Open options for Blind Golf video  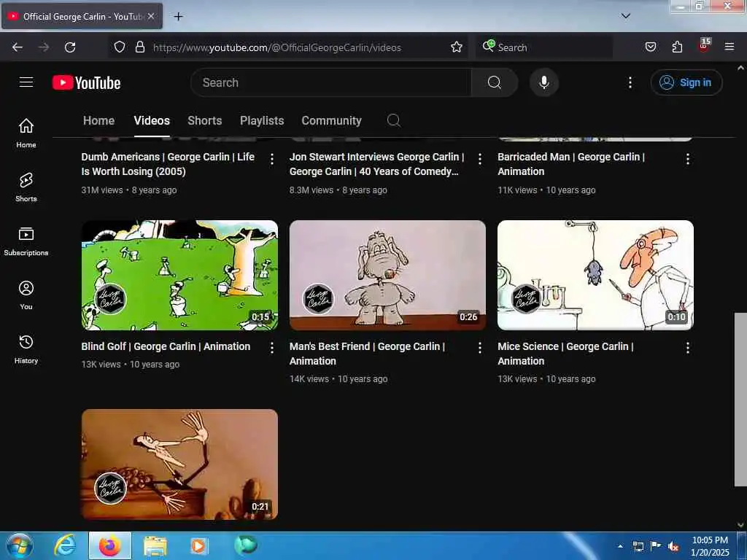[x=271, y=348]
